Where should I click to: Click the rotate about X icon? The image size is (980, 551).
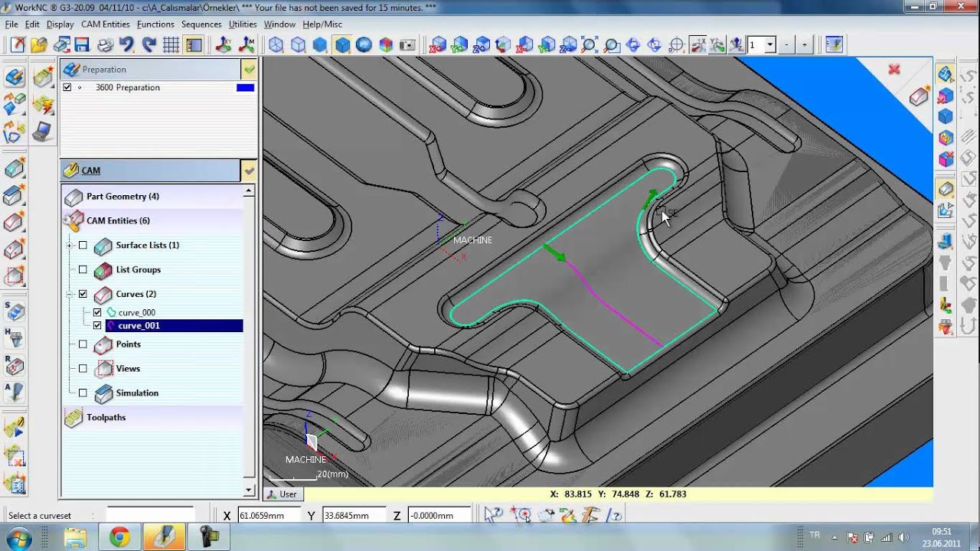pos(698,45)
